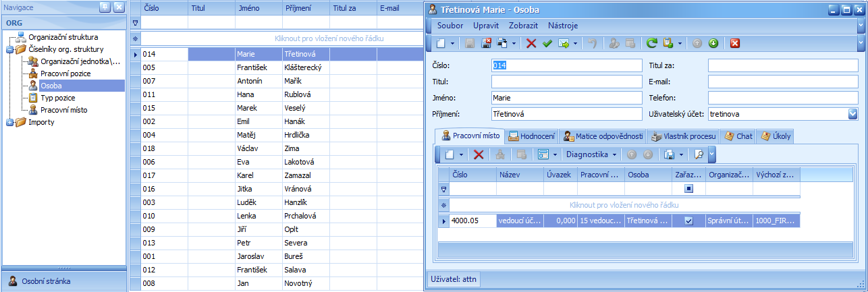The height and width of the screenshot is (292, 868).
Task: Click the Úvazek column header in sub-grid
Action: click(560, 174)
